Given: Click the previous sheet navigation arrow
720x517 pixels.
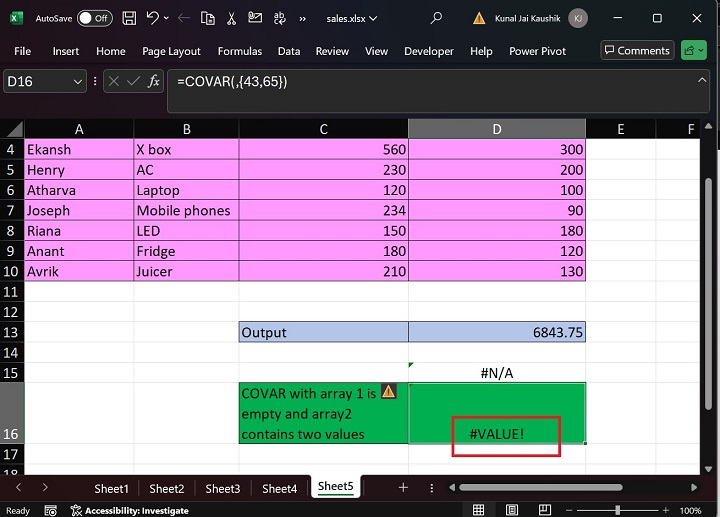Looking at the screenshot, I should click(18, 487).
